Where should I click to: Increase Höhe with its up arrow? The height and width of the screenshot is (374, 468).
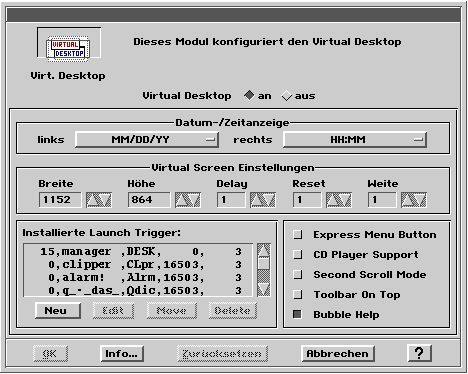pos(182,200)
